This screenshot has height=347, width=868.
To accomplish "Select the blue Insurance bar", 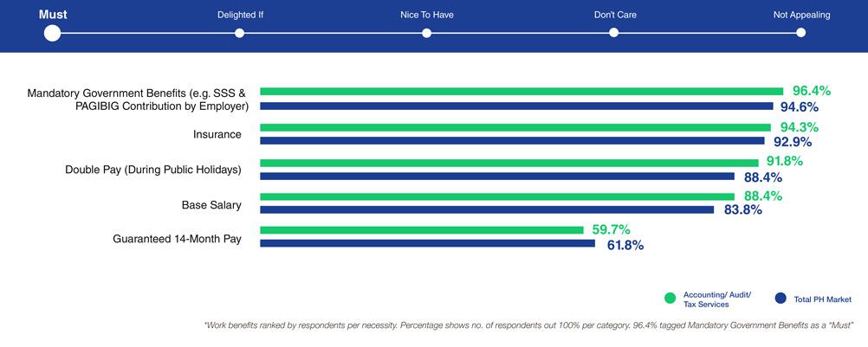I will 512,140.
